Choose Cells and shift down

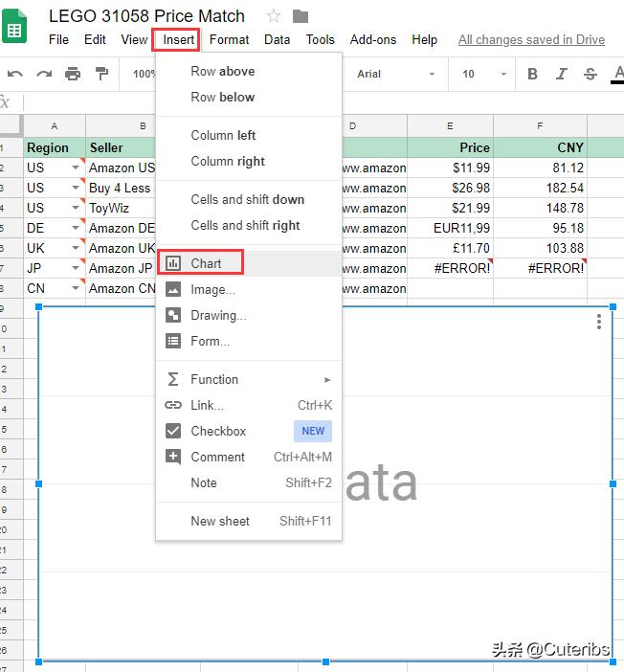[x=249, y=200]
